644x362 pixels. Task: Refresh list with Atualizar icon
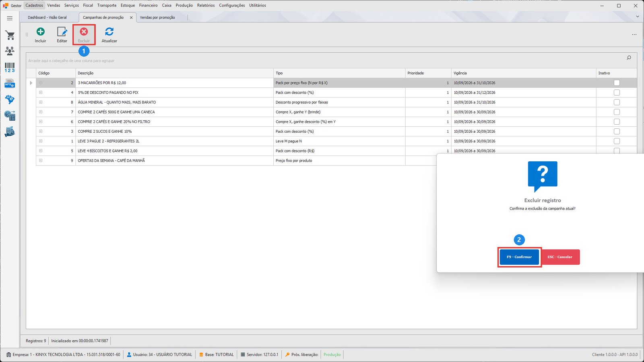pyautogui.click(x=109, y=32)
